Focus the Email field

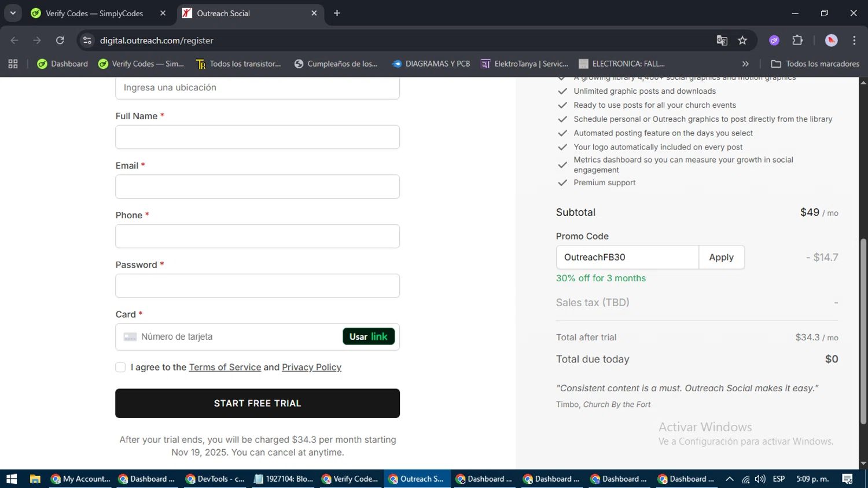(258, 186)
